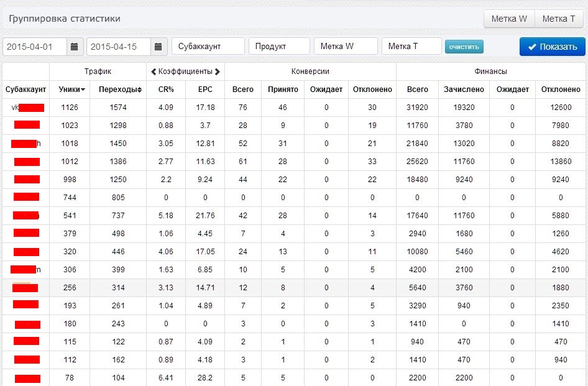Click the finance total 21840

[x=417, y=144]
